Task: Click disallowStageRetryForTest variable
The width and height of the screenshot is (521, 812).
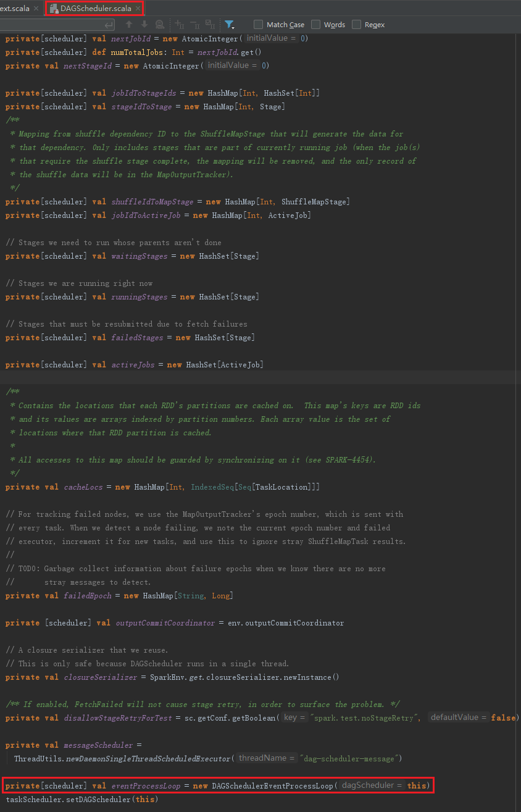Action: coord(118,718)
